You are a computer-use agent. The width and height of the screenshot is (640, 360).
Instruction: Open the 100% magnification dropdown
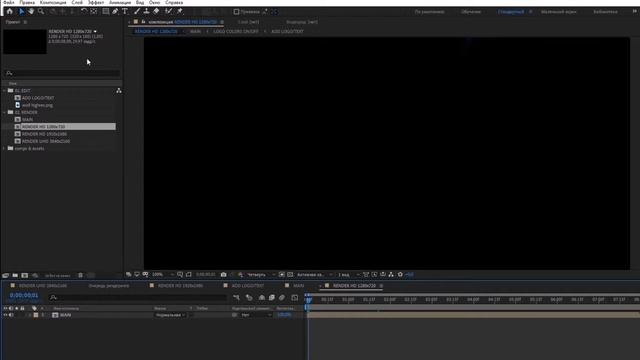(162, 275)
